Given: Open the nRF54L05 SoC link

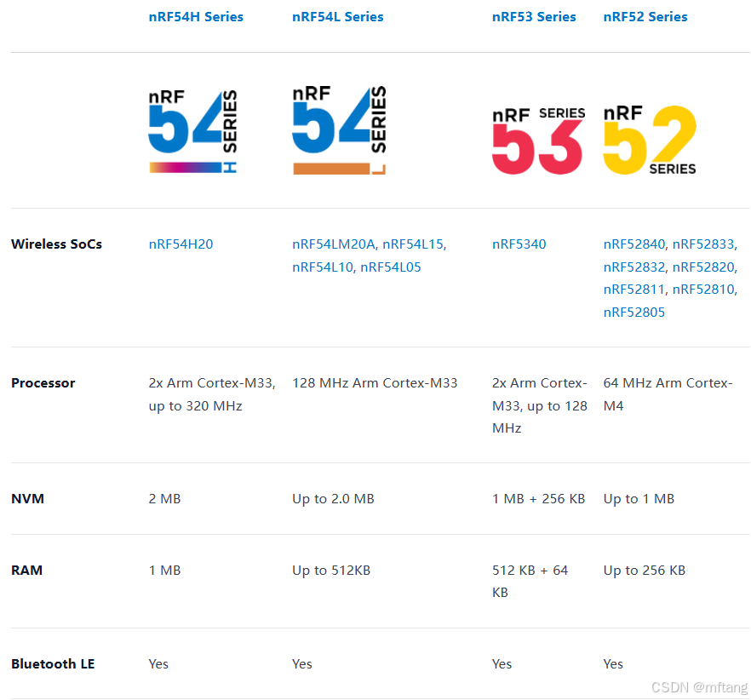Looking at the screenshot, I should coord(390,267).
